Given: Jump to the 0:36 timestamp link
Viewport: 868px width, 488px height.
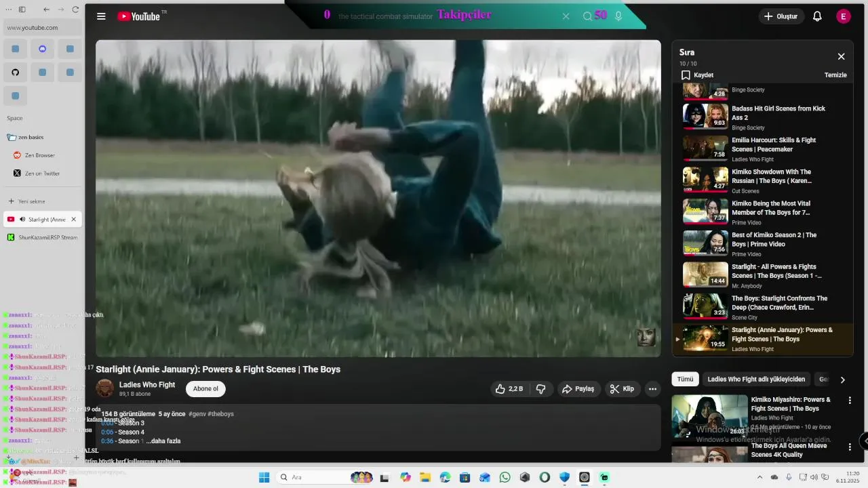Looking at the screenshot, I should (107, 441).
